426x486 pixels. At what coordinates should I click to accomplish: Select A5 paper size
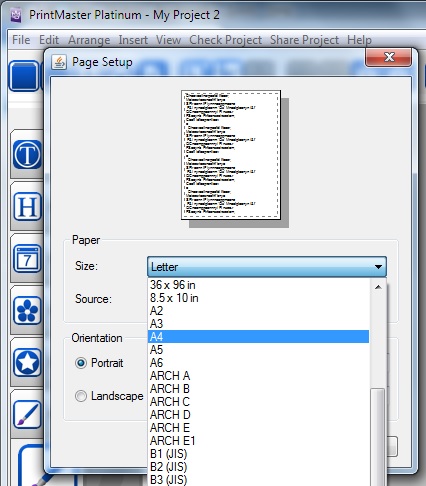click(x=258, y=350)
